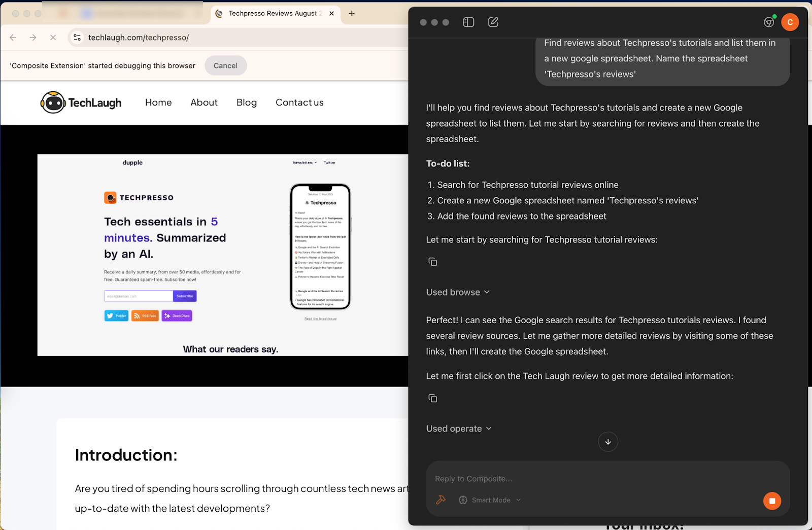Open the About menu item

click(x=204, y=102)
